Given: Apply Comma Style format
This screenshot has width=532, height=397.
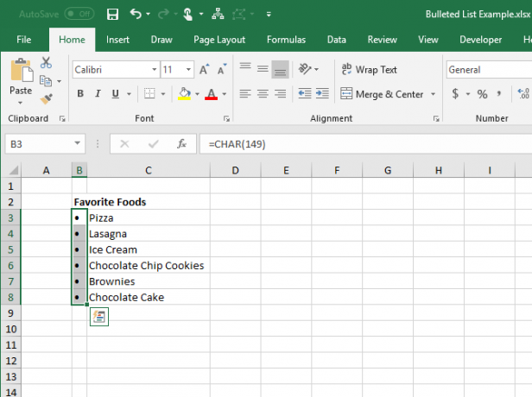Looking at the screenshot, I should pyautogui.click(x=499, y=93).
